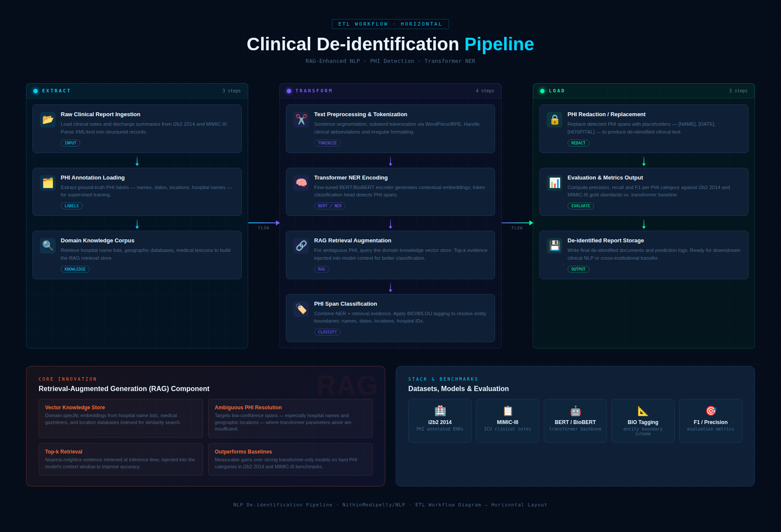781x532 pixels.
Task: Toggle the purple status dot beside TRANSFORM
Action: 289,91
